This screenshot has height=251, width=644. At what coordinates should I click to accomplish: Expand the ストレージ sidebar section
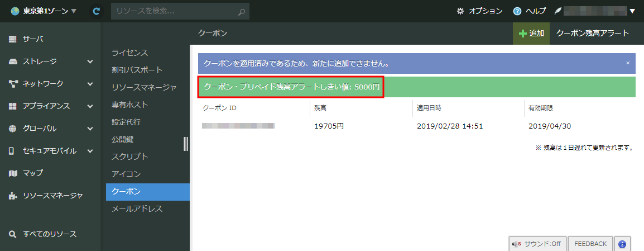click(50, 61)
